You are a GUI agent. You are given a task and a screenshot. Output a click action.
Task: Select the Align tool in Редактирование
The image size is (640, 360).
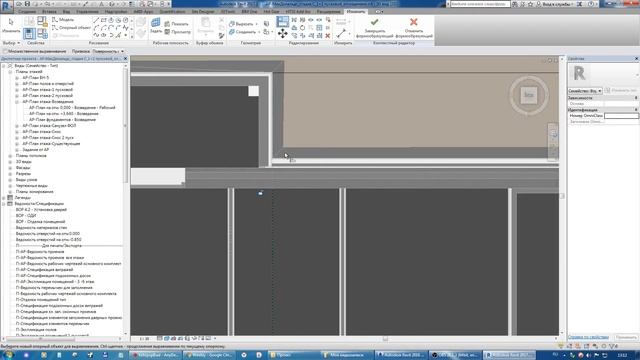(x=282, y=21)
